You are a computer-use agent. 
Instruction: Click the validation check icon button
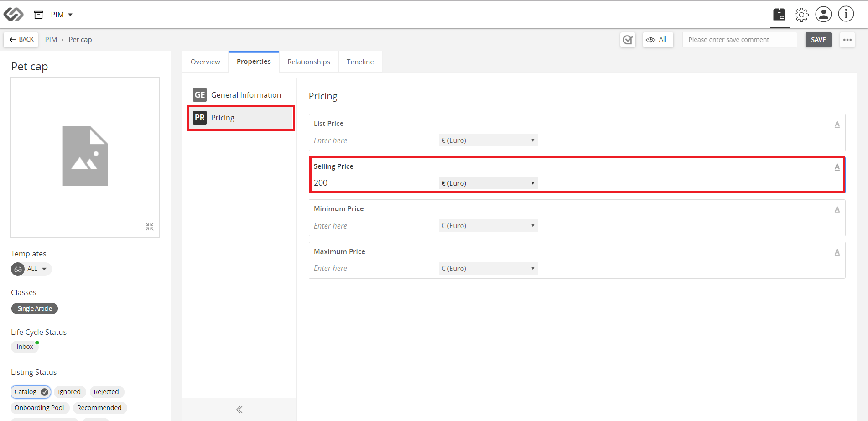tap(628, 40)
